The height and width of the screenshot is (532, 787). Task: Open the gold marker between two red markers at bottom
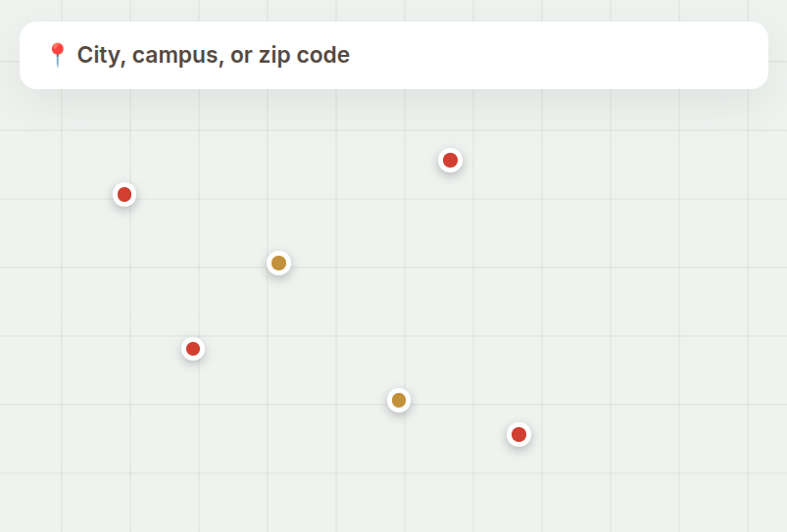coord(399,401)
